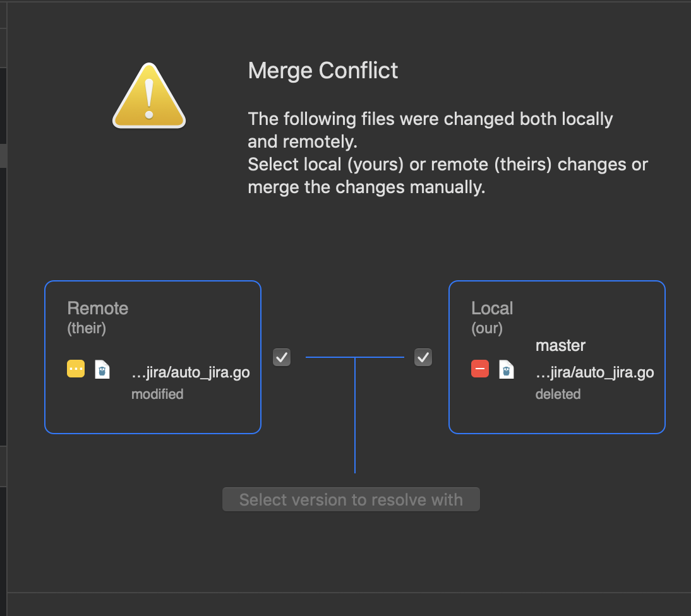
Task: Click the Merge Conflict dialog title
Action: 323,71
